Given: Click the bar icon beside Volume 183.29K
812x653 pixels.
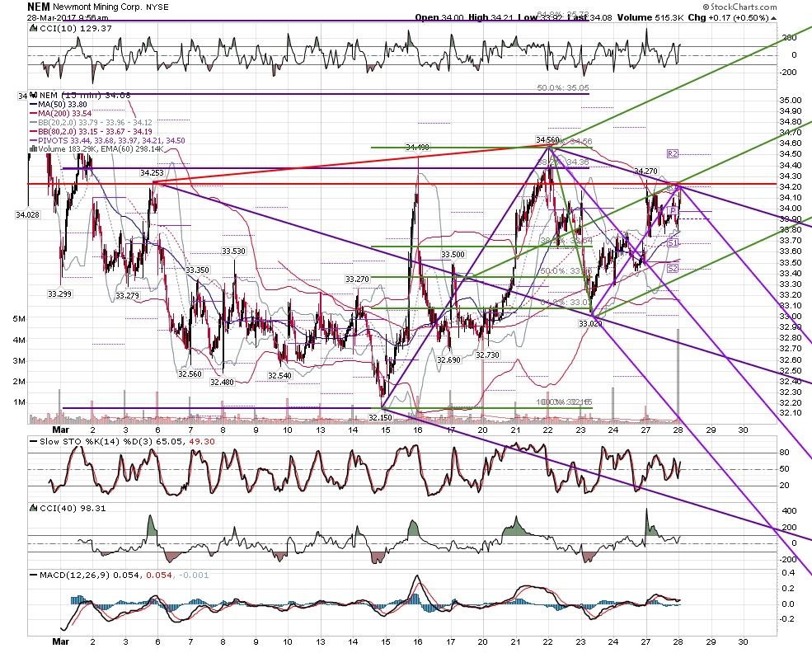Looking at the screenshot, I should tap(34, 149).
